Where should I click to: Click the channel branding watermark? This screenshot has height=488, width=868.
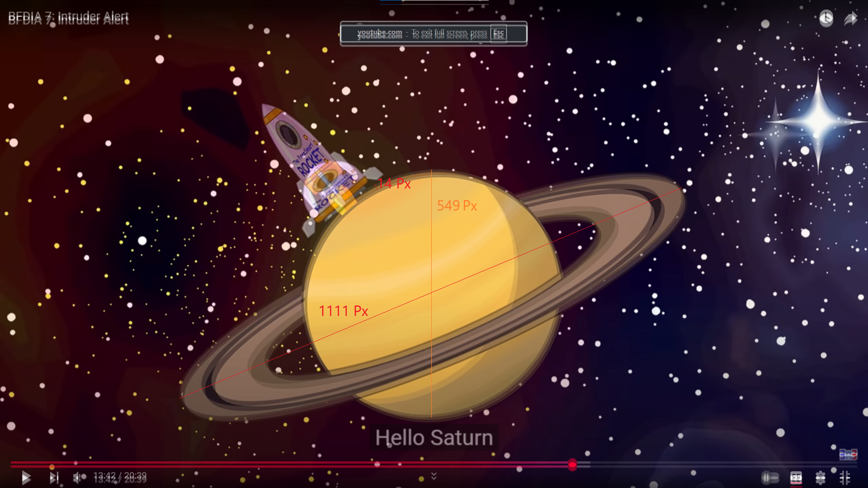(x=848, y=454)
